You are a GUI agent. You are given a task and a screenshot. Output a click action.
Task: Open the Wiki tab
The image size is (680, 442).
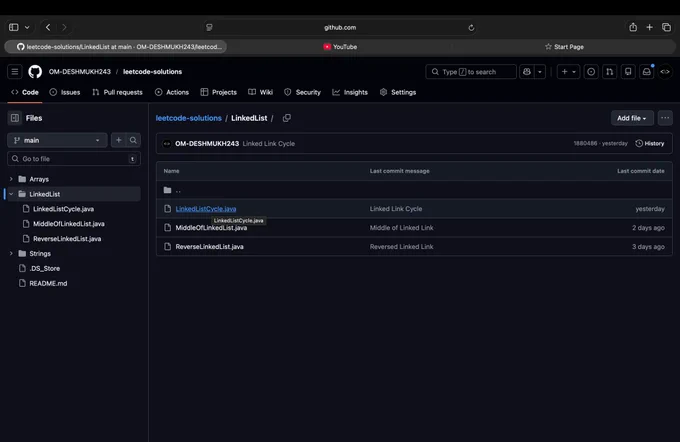[260, 92]
